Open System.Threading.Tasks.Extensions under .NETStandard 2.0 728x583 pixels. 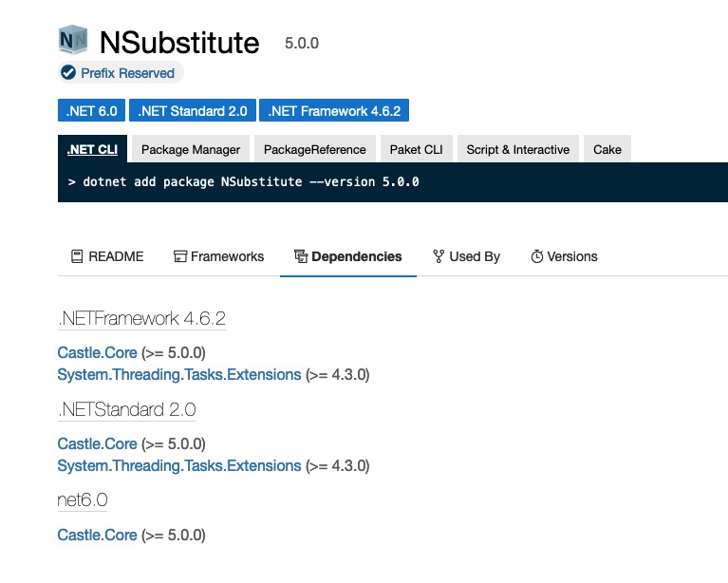179,465
